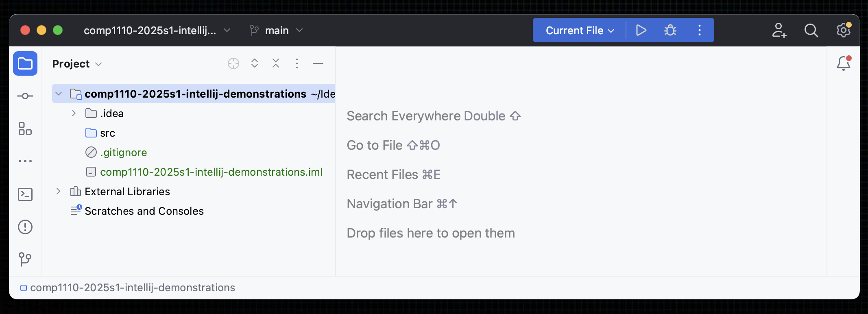Open the Commit tool window
Screen dimensions: 868x314
(x=25, y=96)
